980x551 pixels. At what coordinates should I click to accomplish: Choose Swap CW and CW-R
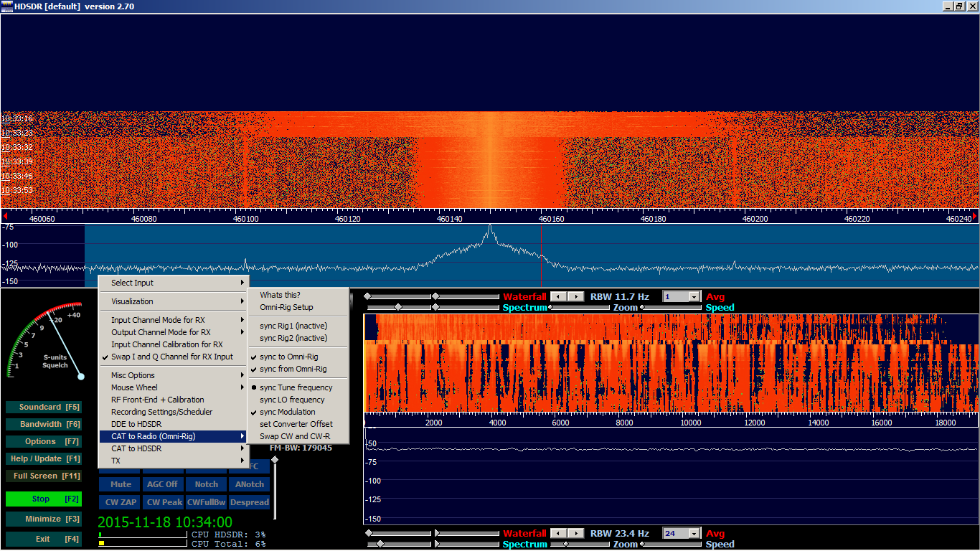(298, 436)
